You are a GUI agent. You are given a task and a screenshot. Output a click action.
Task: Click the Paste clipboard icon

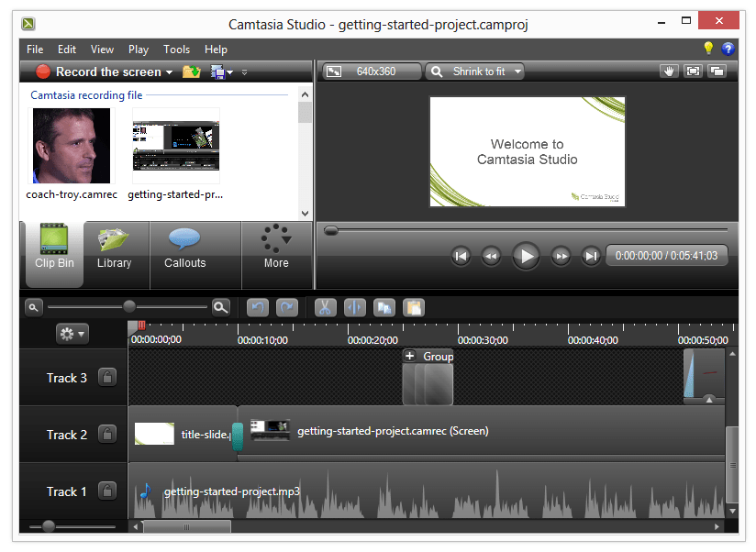tap(413, 308)
